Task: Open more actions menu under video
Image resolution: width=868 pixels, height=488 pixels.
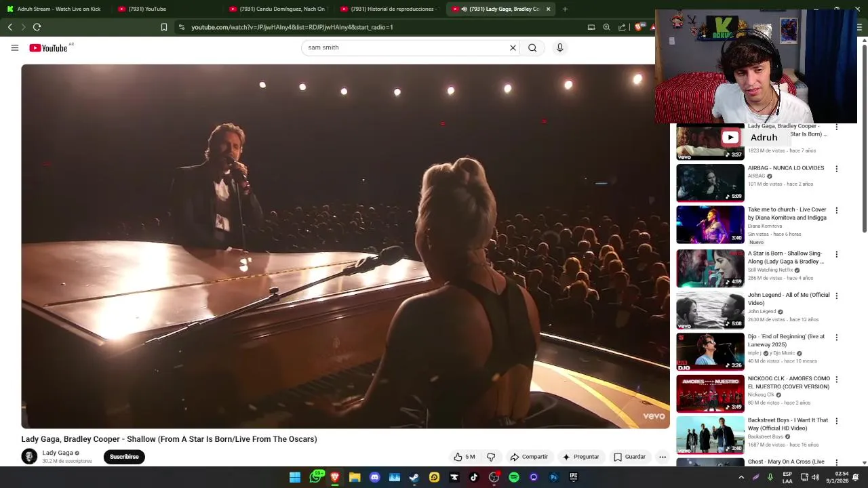Action: [x=663, y=457]
